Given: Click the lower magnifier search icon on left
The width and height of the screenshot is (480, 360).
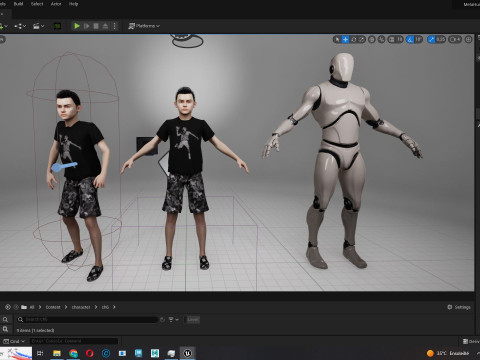Looking at the screenshot, I should pyautogui.click(x=5, y=329).
